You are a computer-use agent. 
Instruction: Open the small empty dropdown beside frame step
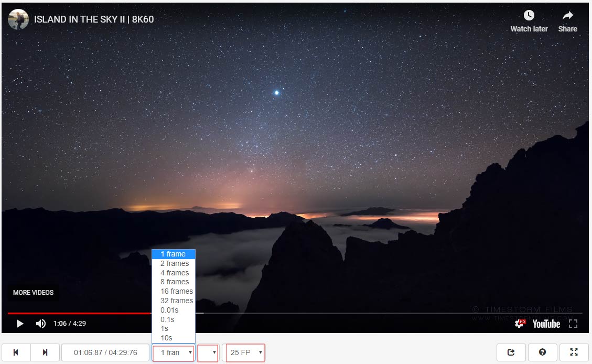pos(208,352)
